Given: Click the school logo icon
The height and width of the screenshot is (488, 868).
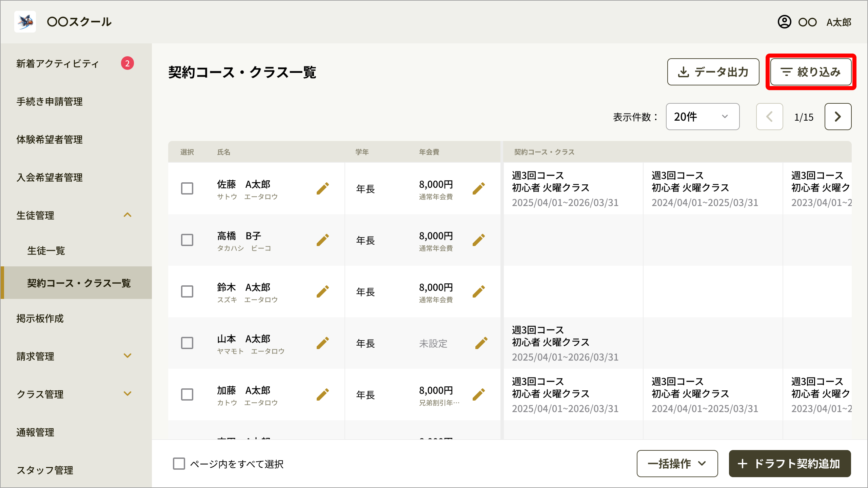Looking at the screenshot, I should (x=25, y=22).
